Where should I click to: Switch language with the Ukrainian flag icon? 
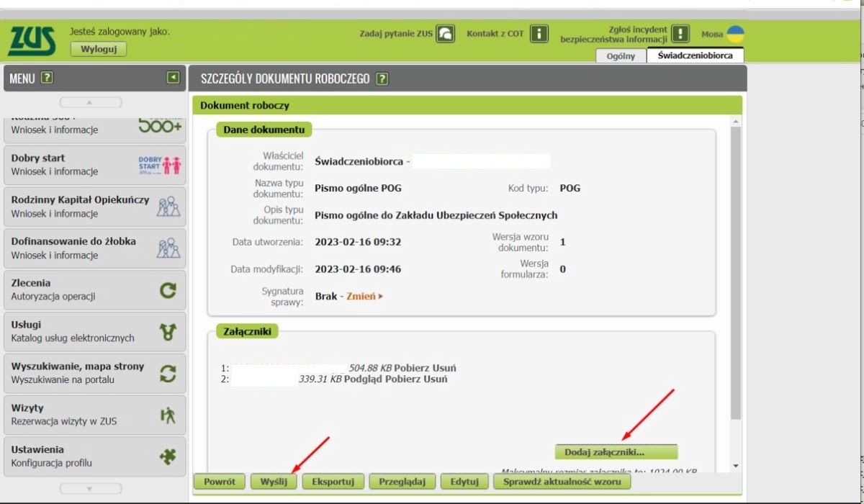[x=735, y=34]
